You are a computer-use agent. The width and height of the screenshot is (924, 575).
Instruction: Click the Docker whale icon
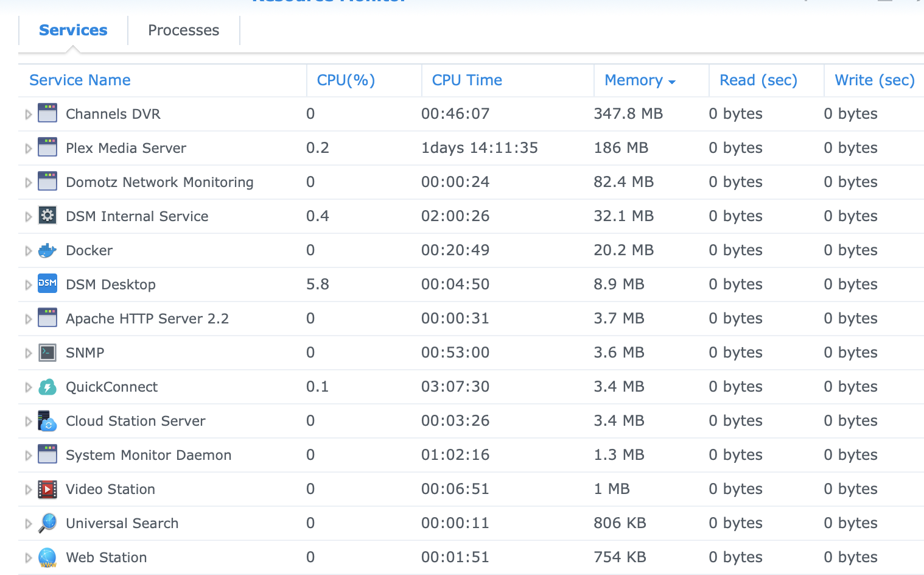(47, 250)
